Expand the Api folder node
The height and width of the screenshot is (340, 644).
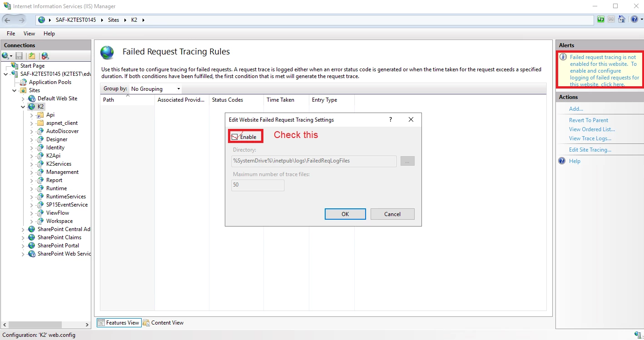pos(32,115)
